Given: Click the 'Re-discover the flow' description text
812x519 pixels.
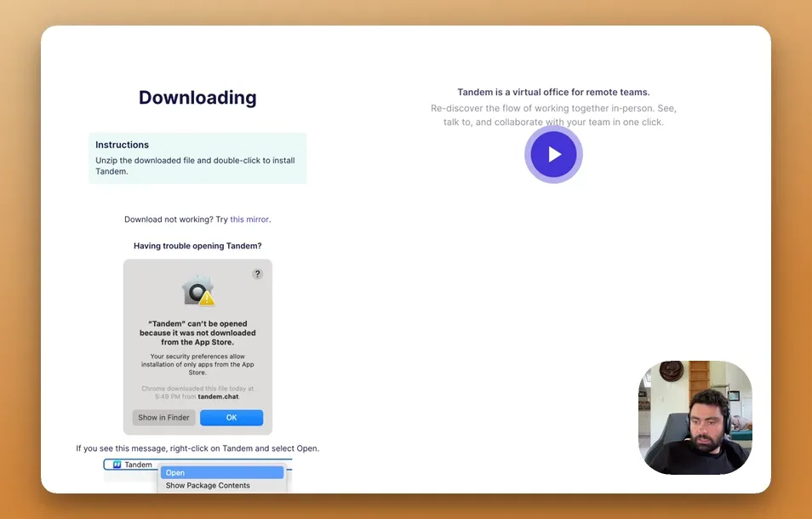Looking at the screenshot, I should pos(553,116).
